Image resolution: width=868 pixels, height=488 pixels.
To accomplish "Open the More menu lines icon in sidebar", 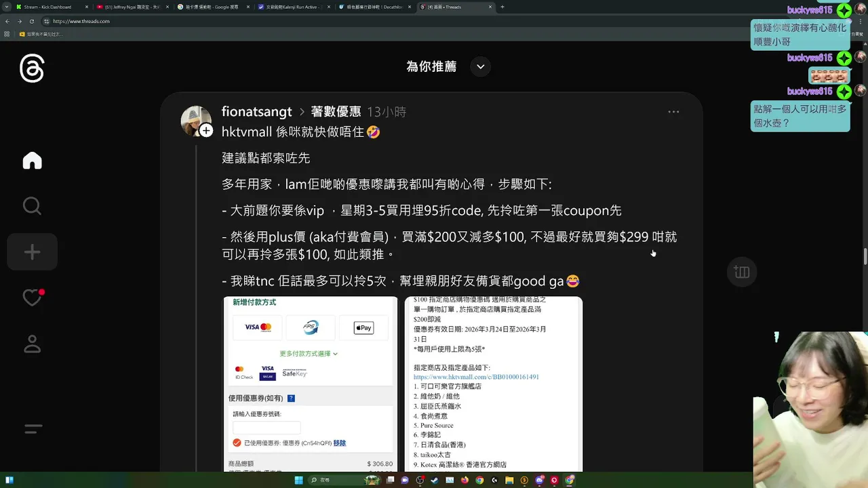I will pos(33,429).
